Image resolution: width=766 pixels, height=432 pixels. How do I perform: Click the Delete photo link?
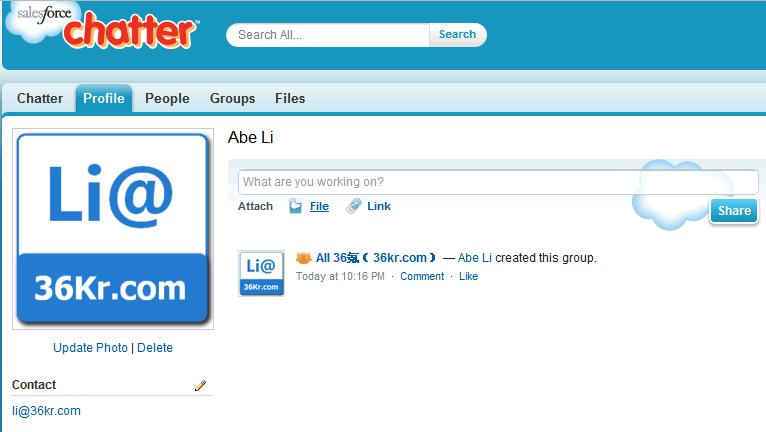[155, 347]
